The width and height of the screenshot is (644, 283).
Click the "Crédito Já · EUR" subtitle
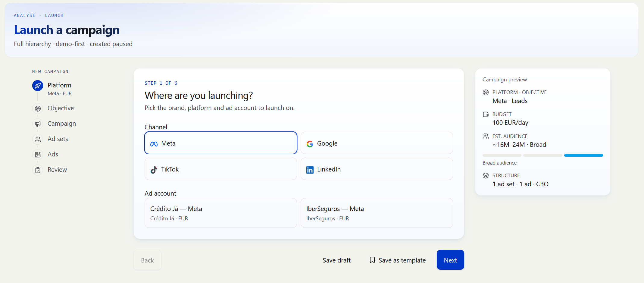click(x=169, y=219)
